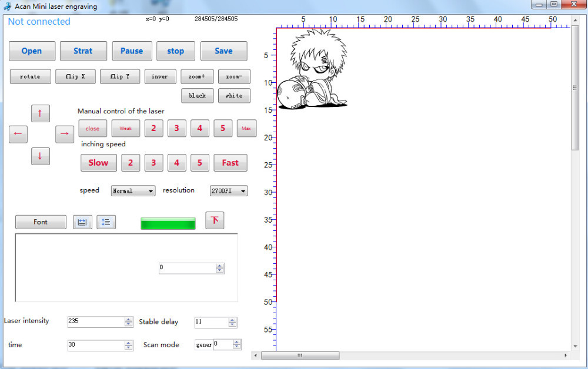588x369 pixels.
Task: Click the stop button
Action: 175,51
